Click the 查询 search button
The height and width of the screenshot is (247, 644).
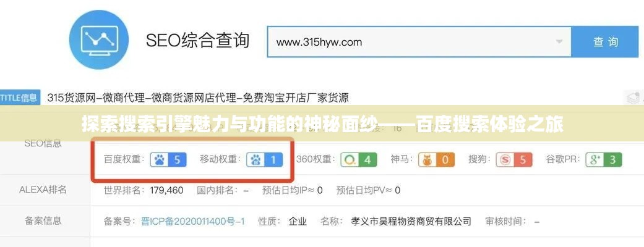pyautogui.click(x=605, y=41)
